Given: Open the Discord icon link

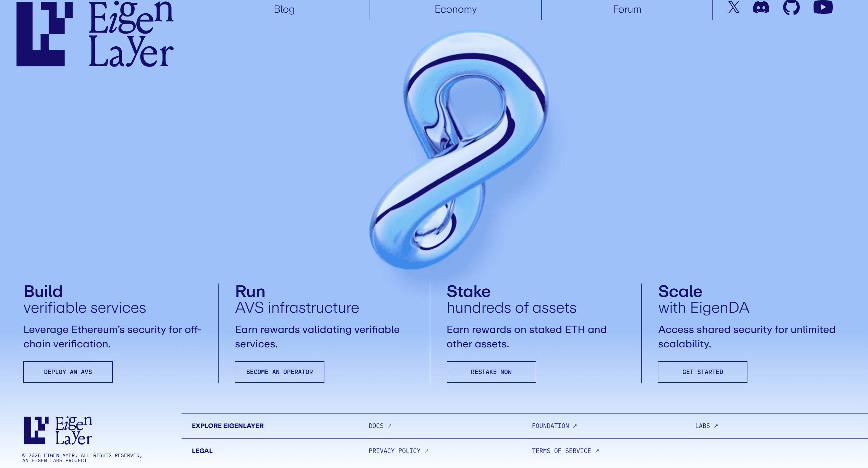Looking at the screenshot, I should [x=761, y=7].
